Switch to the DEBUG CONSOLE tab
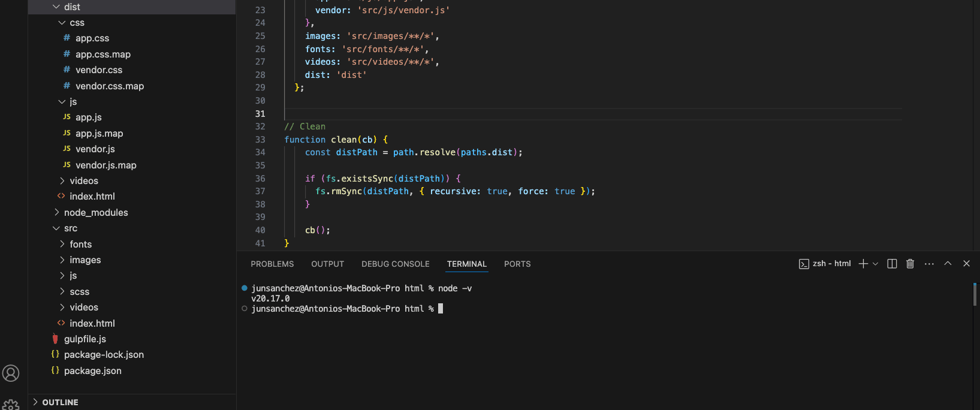Image resolution: width=980 pixels, height=410 pixels. tap(395, 264)
